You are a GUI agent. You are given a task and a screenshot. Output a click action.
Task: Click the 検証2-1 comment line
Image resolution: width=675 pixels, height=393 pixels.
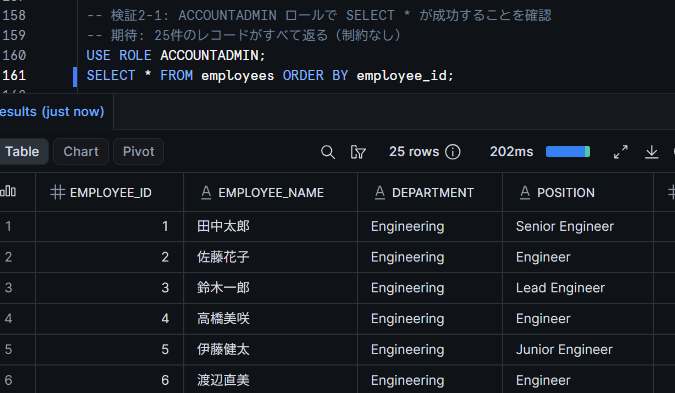tap(319, 15)
